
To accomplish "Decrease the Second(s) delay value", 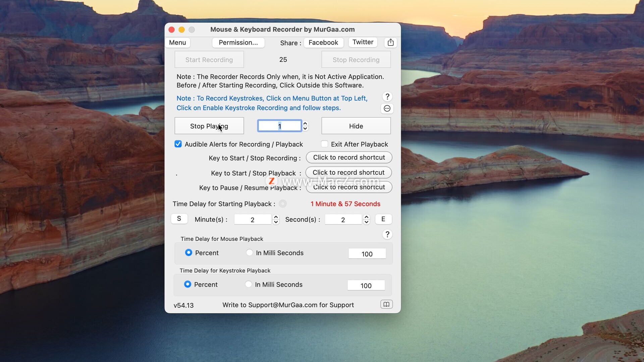I will click(x=366, y=222).
